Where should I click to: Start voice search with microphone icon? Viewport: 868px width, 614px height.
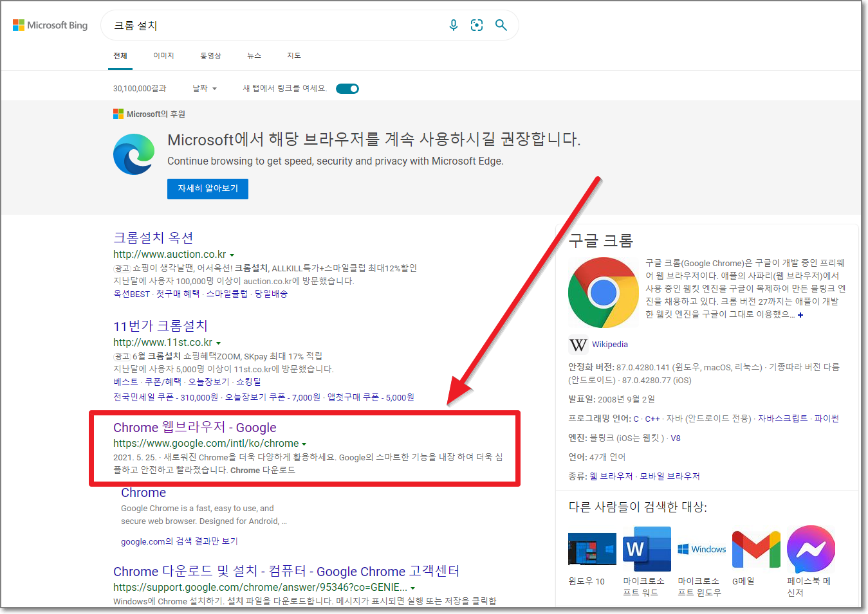[454, 25]
